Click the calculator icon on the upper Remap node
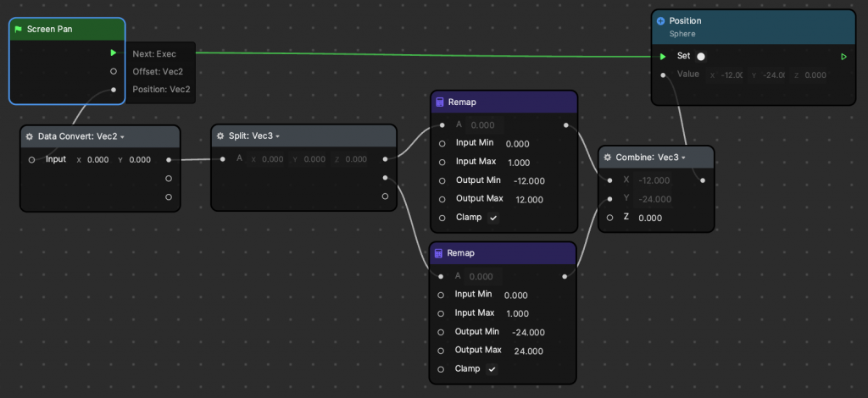The height and width of the screenshot is (398, 868). [x=439, y=102]
